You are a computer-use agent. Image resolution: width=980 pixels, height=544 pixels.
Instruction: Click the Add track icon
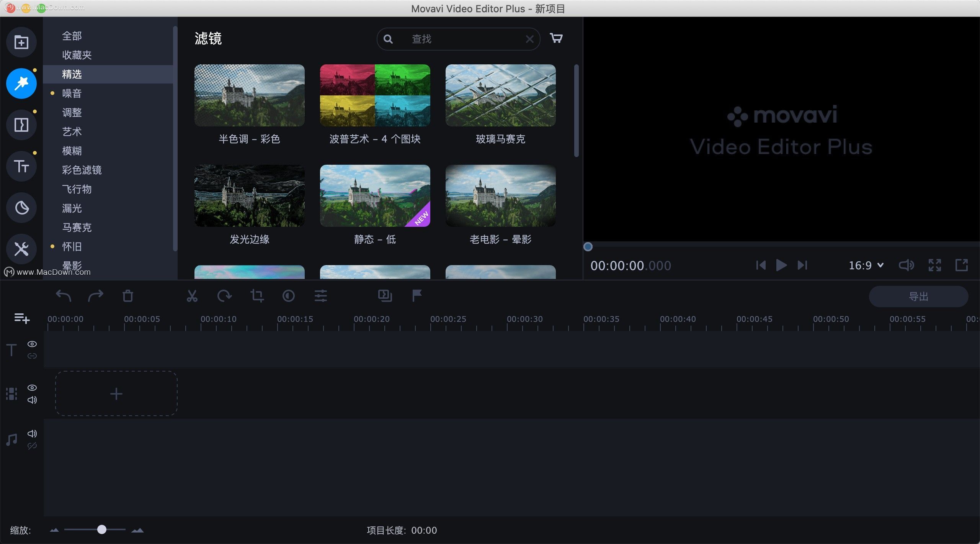point(22,318)
